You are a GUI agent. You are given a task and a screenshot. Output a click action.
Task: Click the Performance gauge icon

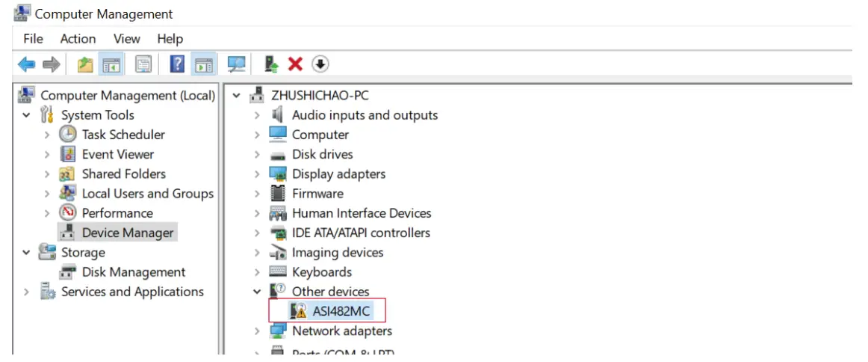tap(67, 213)
